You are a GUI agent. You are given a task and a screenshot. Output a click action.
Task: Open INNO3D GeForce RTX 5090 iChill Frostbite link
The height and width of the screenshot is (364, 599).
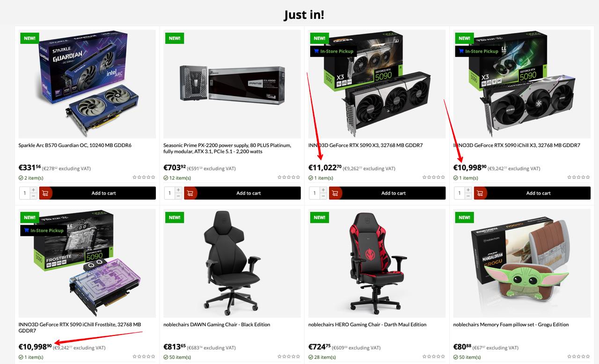80,328
